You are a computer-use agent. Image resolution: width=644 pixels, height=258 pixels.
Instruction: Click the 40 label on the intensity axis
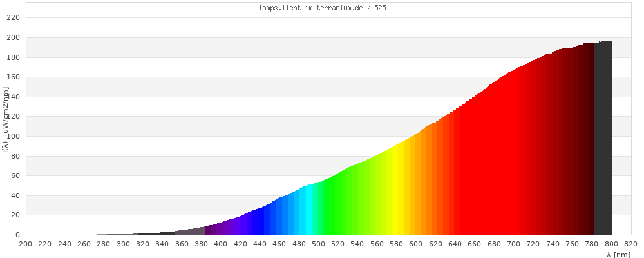click(x=15, y=196)
